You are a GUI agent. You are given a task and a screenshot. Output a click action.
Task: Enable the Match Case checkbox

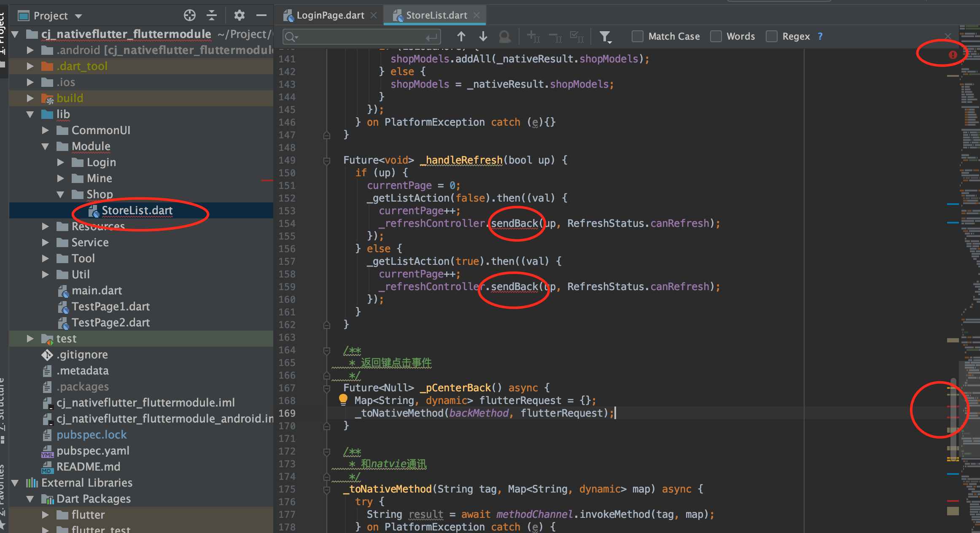coord(638,37)
